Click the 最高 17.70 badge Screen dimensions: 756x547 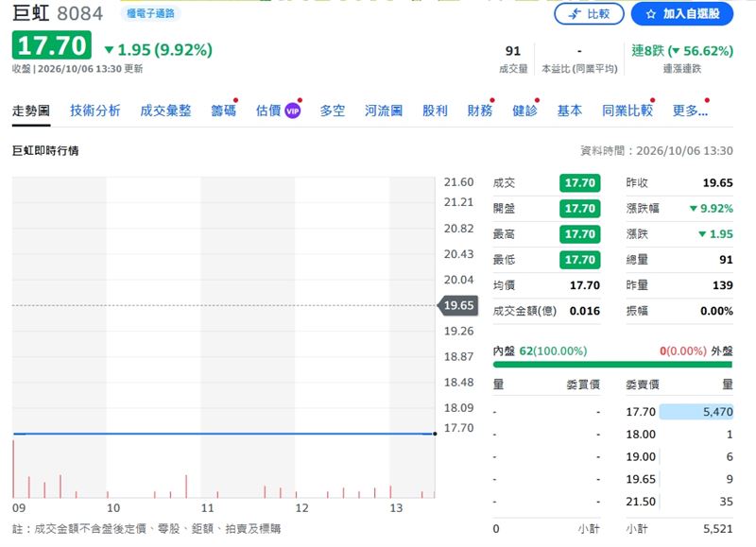[x=579, y=234]
